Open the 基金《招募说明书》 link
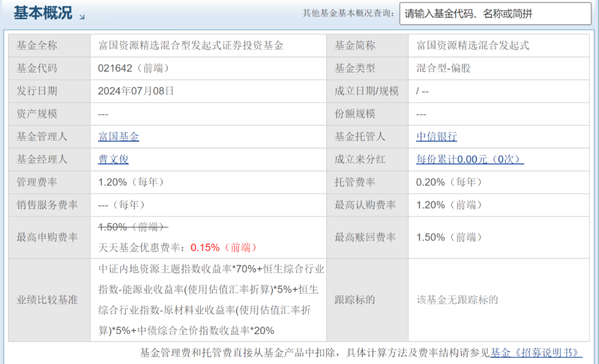599x364 pixels. (536, 352)
